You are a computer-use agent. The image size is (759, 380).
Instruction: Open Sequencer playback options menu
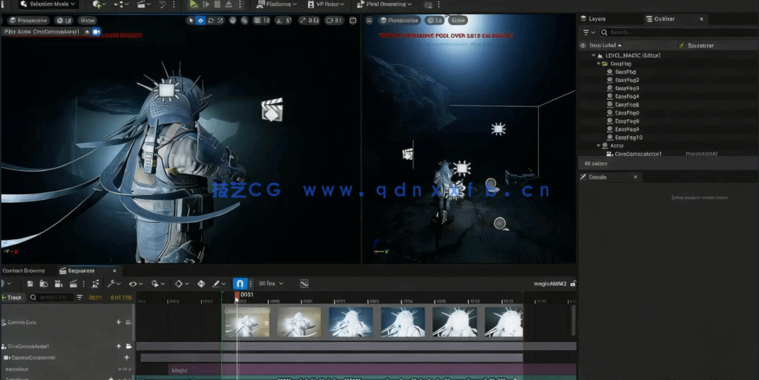click(x=158, y=284)
